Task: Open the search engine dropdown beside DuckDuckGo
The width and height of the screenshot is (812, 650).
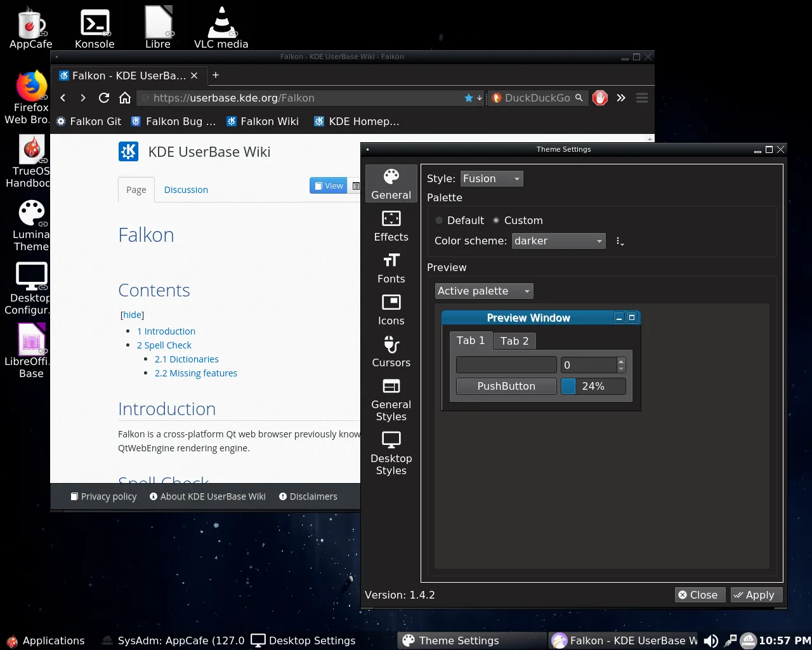Action: tap(497, 98)
